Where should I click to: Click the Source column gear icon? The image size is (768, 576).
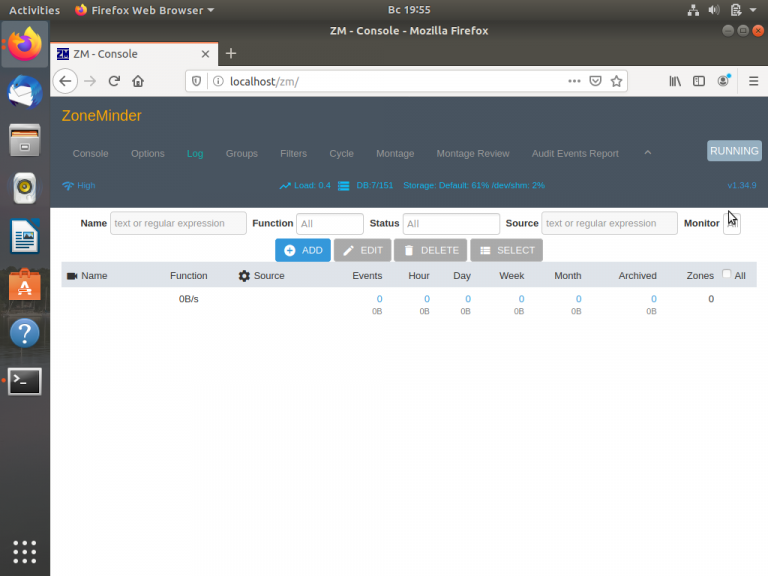point(244,276)
